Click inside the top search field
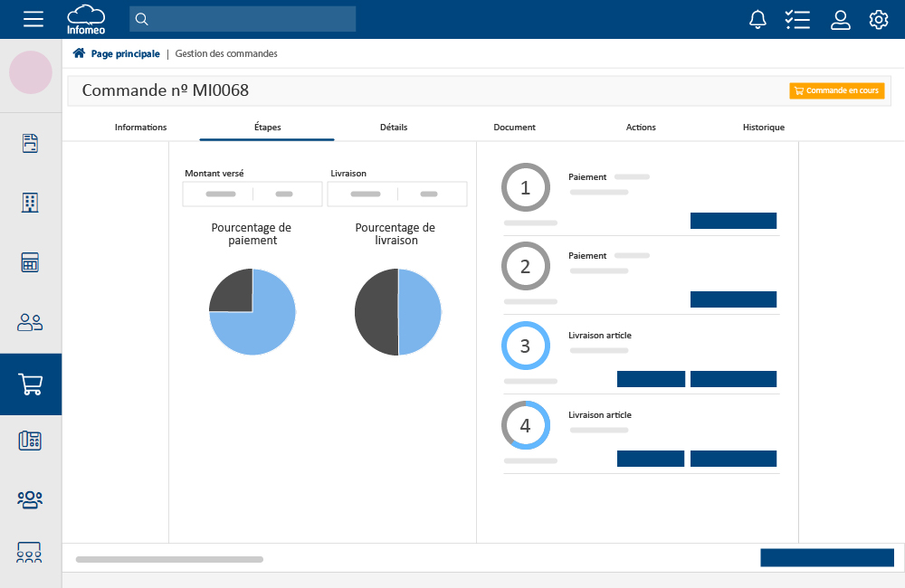905x588 pixels. 243,19
